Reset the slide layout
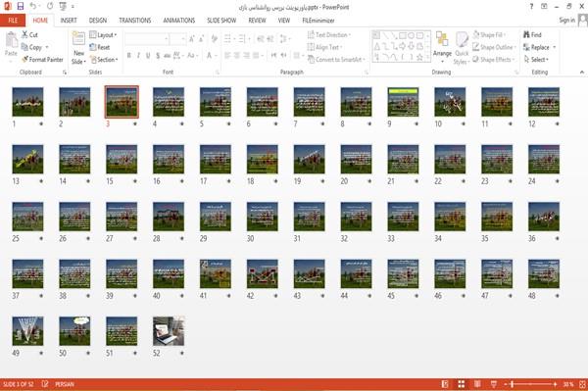This screenshot has width=588, height=391. pos(100,47)
